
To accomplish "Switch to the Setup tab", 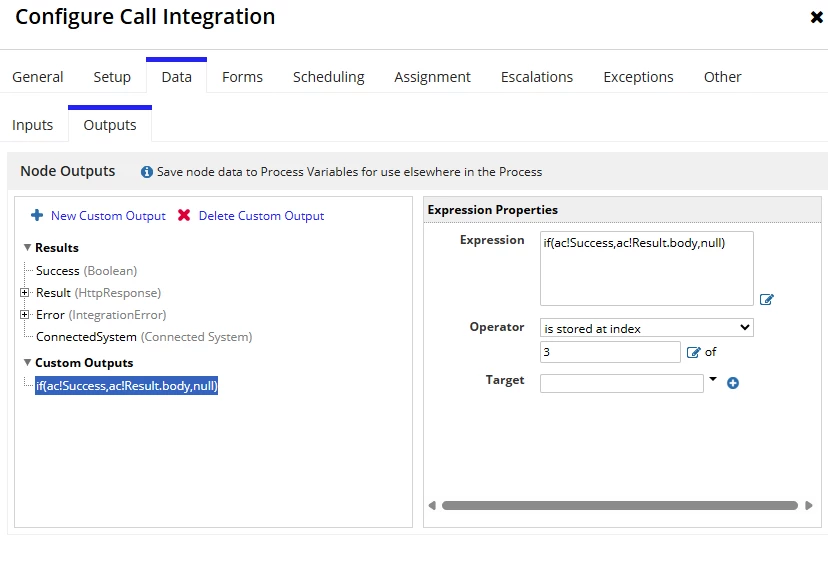I will click(112, 77).
